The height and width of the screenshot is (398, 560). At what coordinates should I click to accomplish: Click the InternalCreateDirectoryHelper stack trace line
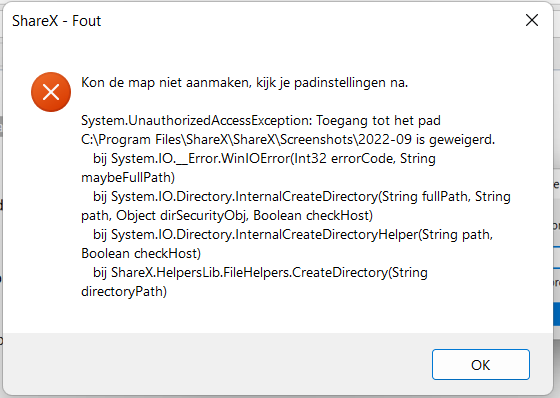(x=293, y=235)
